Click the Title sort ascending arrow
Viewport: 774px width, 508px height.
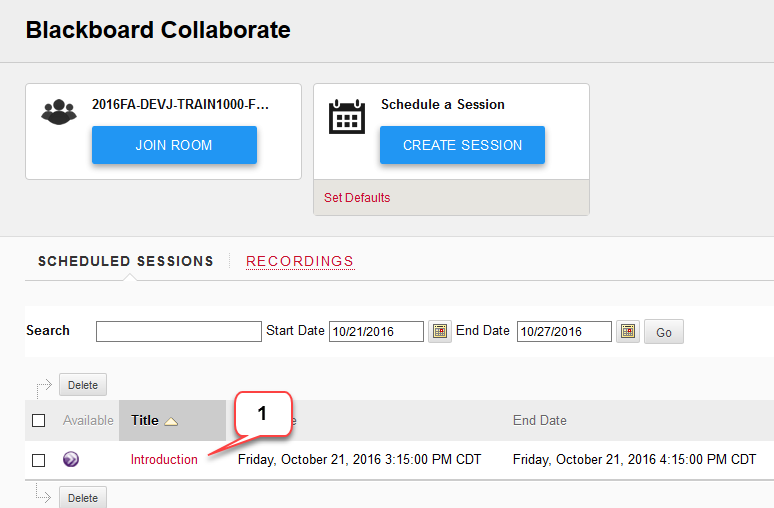[171, 421]
